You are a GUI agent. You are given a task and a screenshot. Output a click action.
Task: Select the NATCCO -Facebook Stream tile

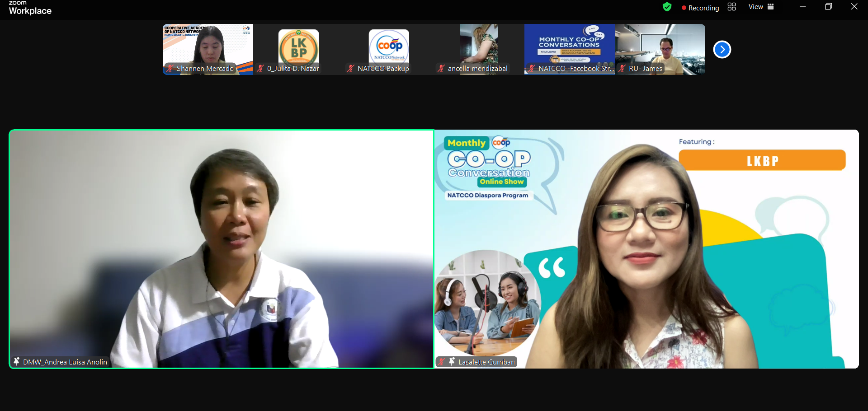click(x=570, y=49)
